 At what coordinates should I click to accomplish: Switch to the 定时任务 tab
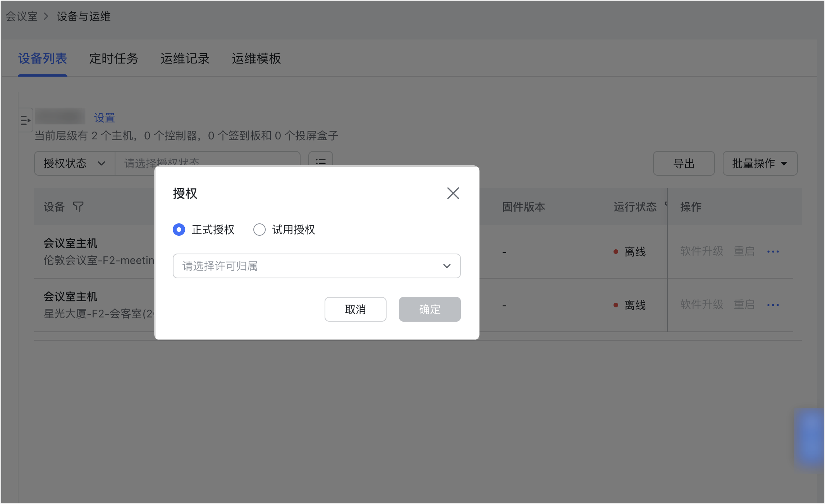pos(113,58)
